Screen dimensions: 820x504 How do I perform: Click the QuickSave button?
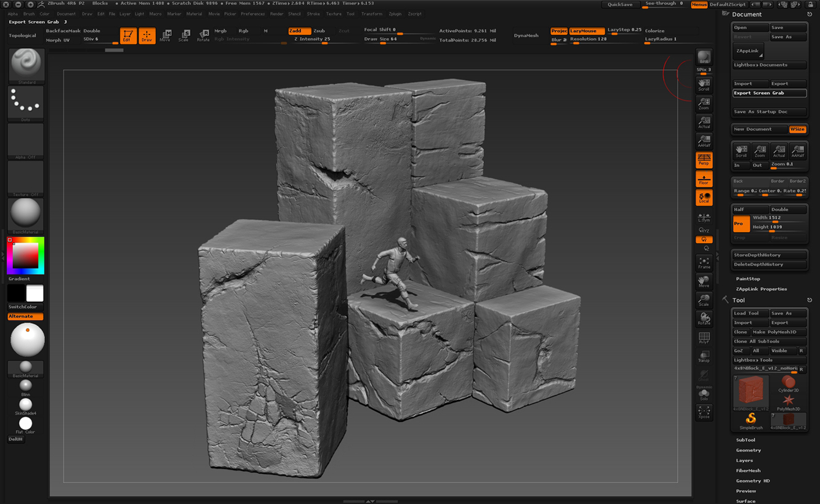click(620, 4)
